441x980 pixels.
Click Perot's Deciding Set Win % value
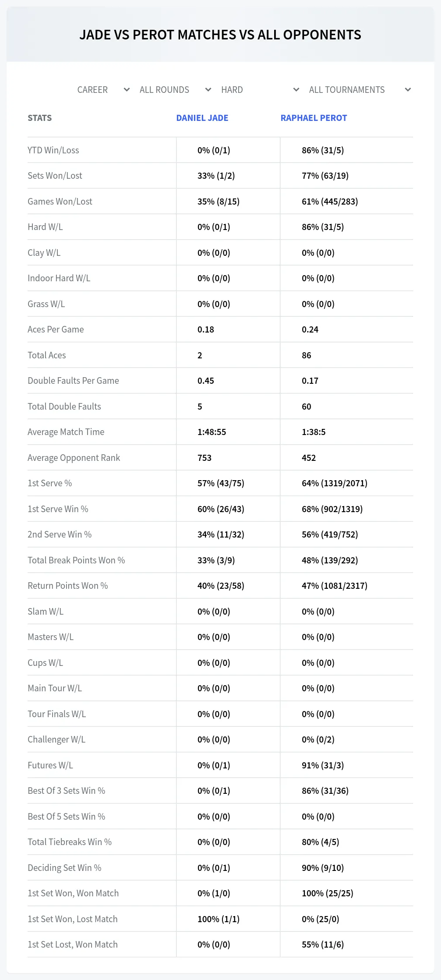pos(323,868)
